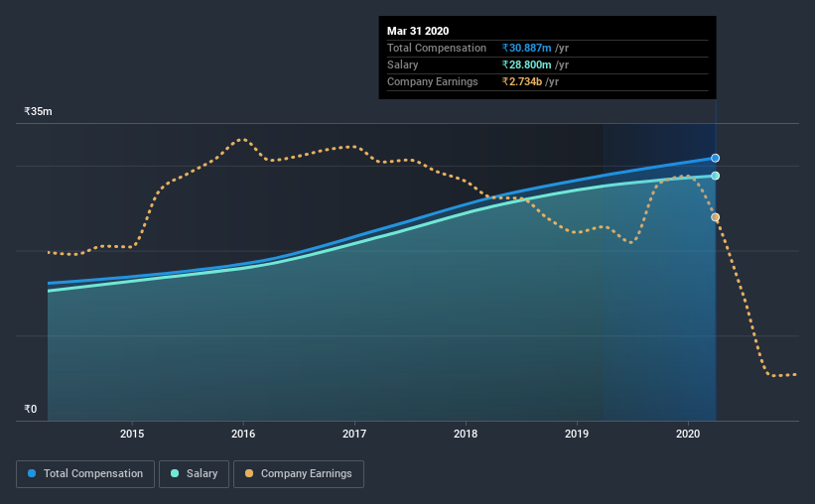Click the 2017 axis label
The width and height of the screenshot is (815, 504).
354,434
